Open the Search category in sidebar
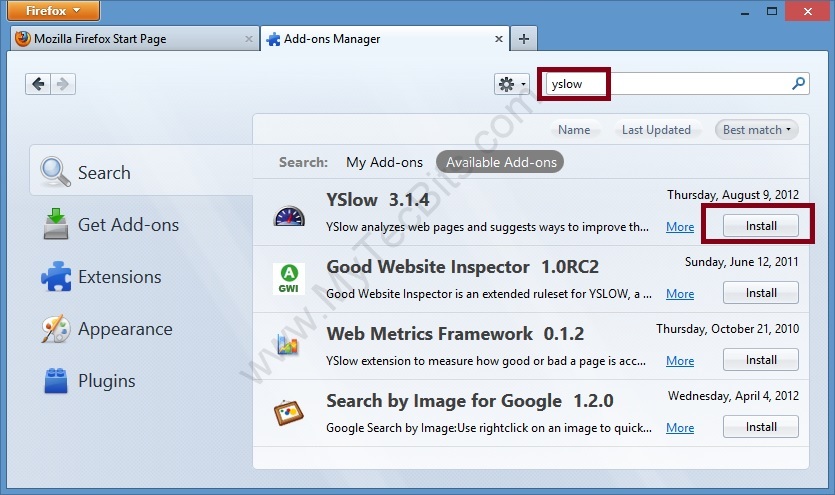Image resolution: width=835 pixels, height=495 pixels. click(141, 172)
